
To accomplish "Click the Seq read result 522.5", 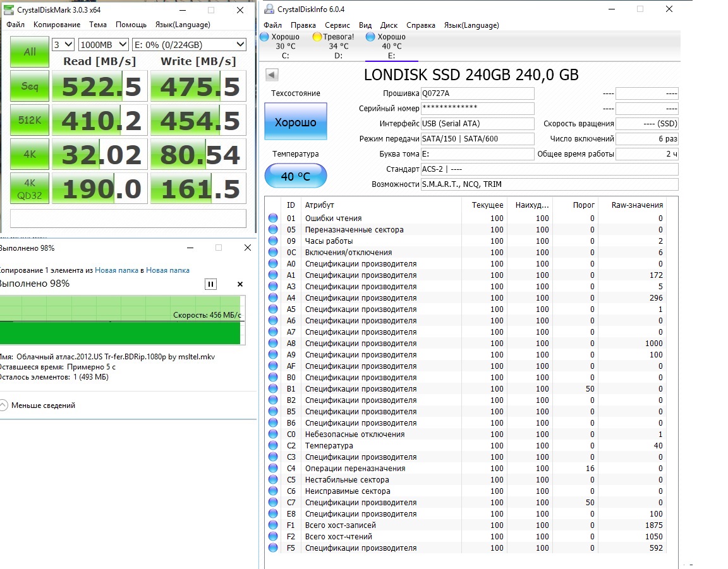I will coord(99,86).
